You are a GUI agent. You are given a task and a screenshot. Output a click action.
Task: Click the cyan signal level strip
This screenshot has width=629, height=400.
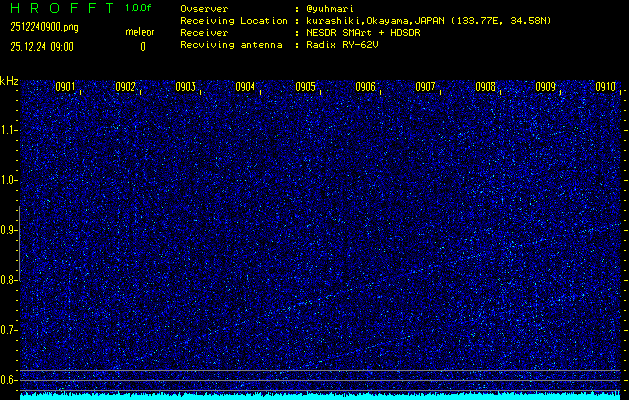(320, 396)
